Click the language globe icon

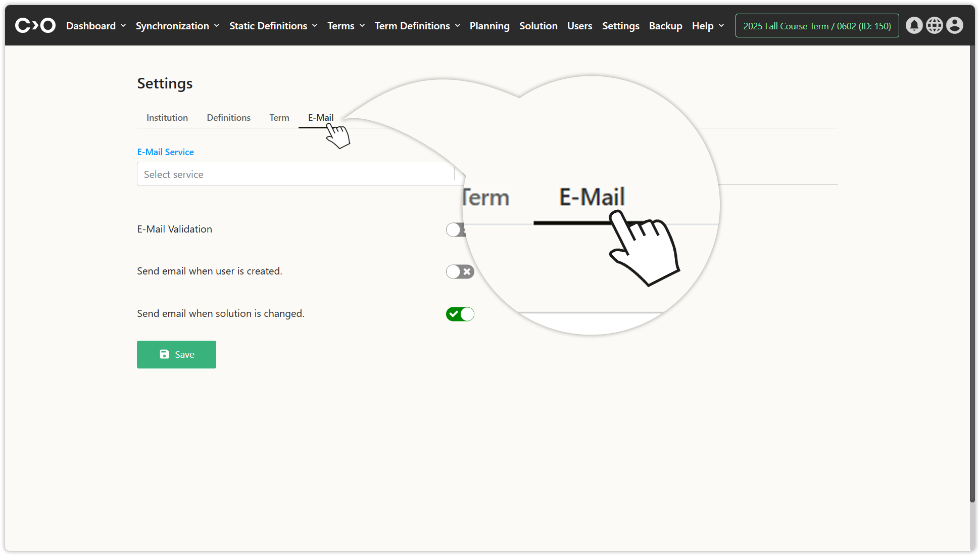tap(934, 25)
